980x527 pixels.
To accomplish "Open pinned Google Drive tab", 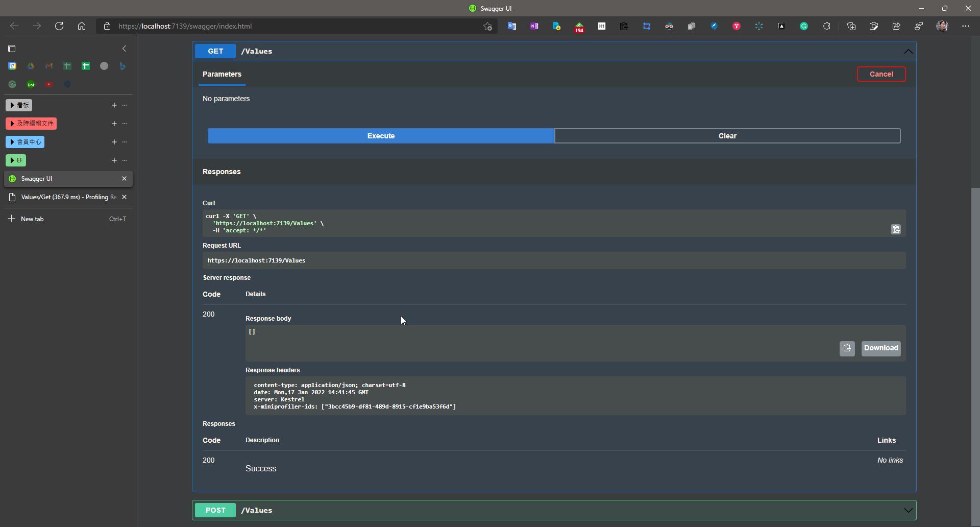I will point(31,66).
